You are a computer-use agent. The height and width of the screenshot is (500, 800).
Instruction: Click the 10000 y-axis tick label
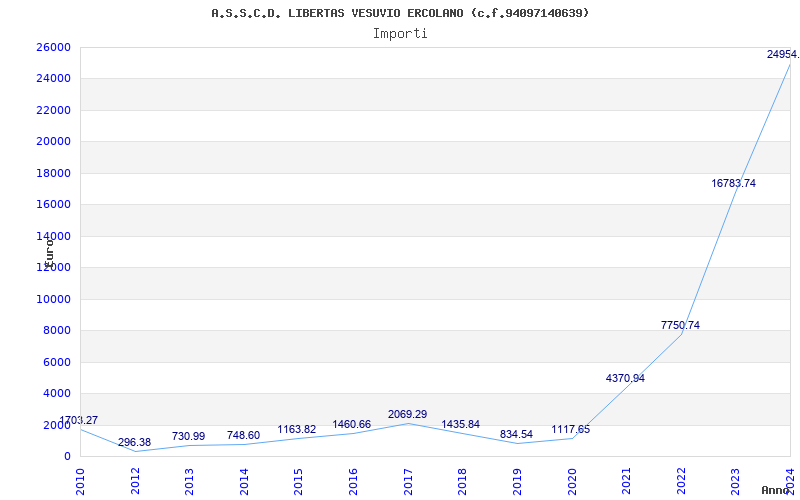(53, 299)
